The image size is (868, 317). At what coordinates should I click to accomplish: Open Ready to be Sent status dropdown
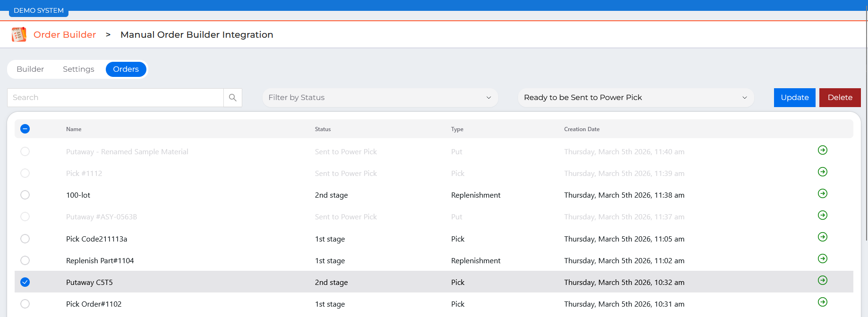635,98
